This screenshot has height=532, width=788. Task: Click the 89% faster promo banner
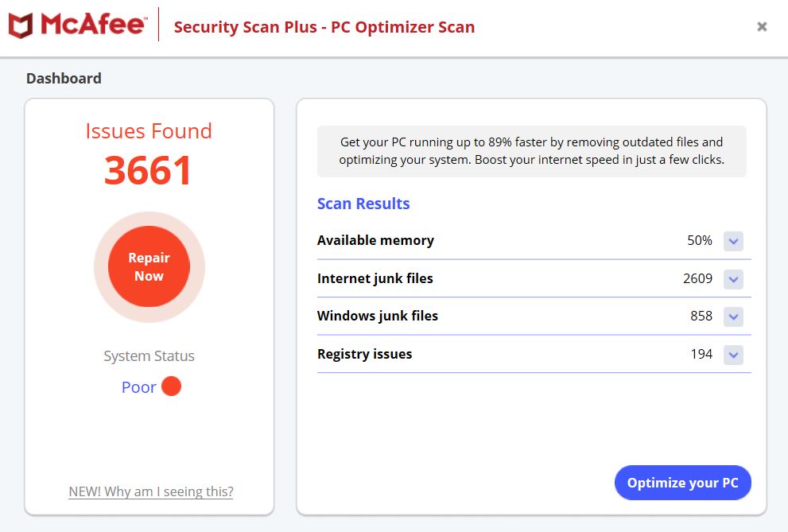pos(531,150)
